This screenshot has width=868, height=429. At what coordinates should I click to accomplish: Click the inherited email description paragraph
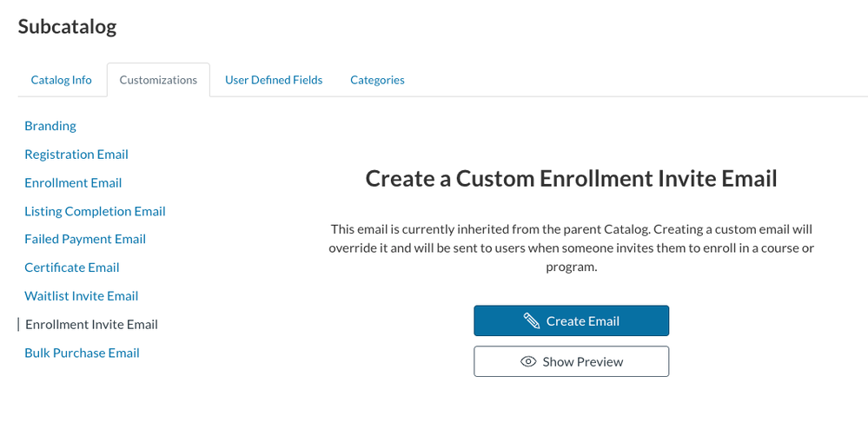(572, 248)
